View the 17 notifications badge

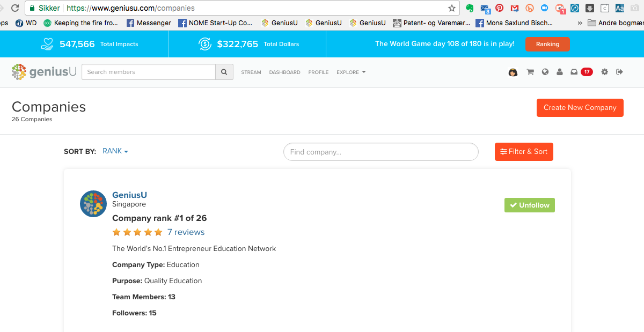587,72
